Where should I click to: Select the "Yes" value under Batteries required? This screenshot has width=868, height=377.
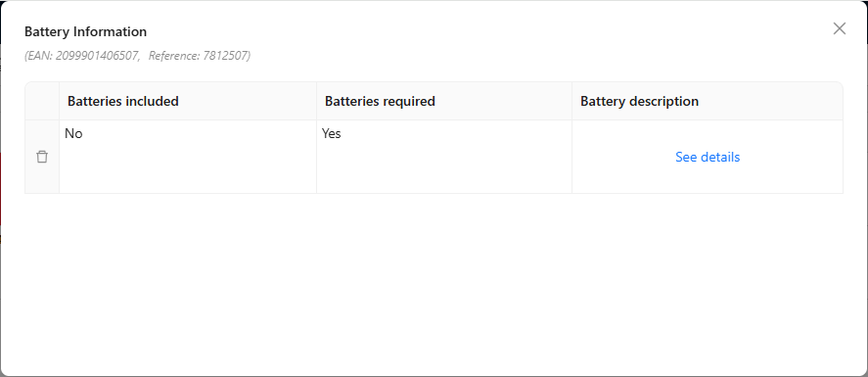(331, 133)
